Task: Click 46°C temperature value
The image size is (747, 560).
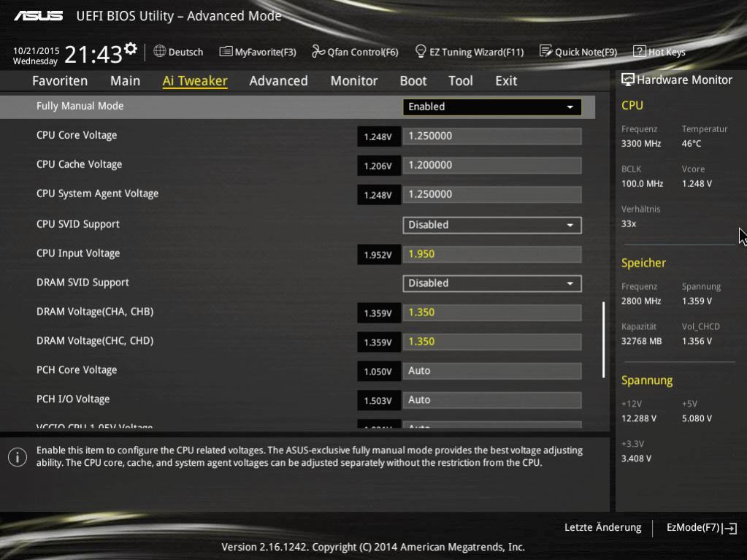Action: click(692, 143)
